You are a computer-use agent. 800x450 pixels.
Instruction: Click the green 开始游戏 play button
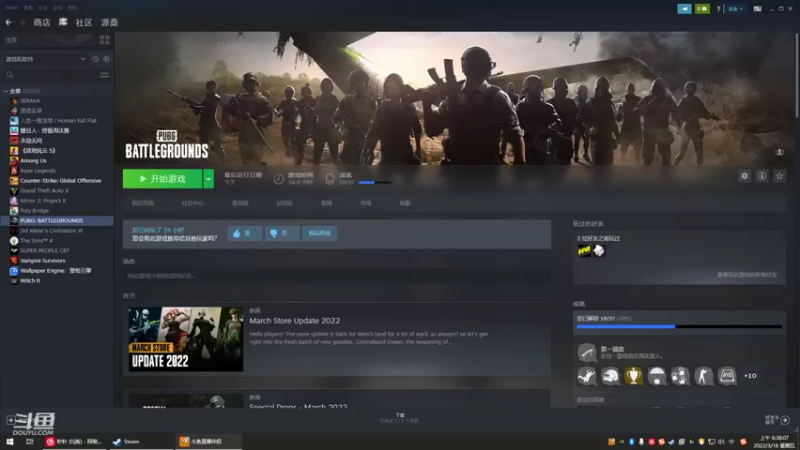162,179
